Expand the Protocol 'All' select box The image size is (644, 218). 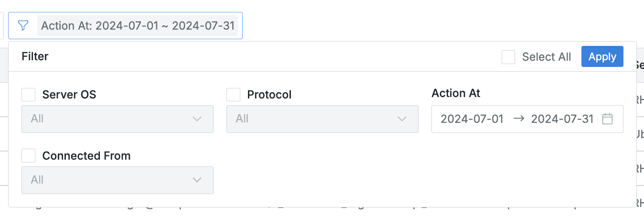[315, 119]
